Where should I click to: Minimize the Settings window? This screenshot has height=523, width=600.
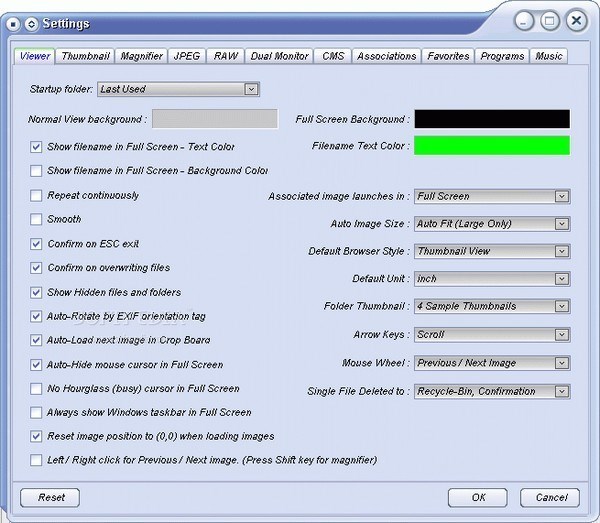click(x=524, y=21)
